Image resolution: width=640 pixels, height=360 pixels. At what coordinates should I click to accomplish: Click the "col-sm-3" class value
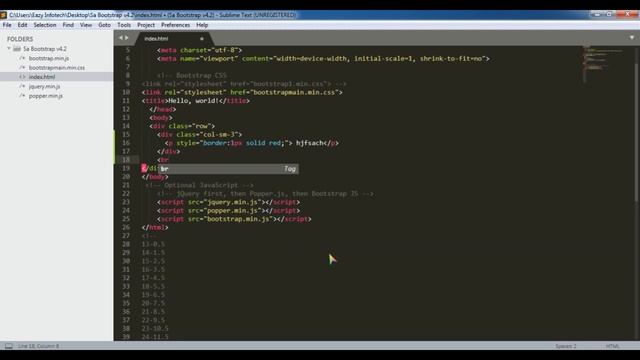pos(219,134)
